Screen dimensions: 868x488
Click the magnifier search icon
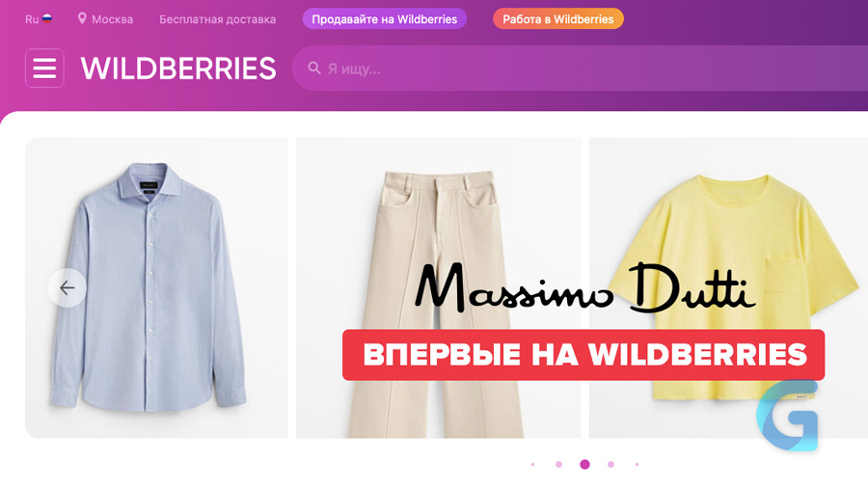[x=313, y=68]
